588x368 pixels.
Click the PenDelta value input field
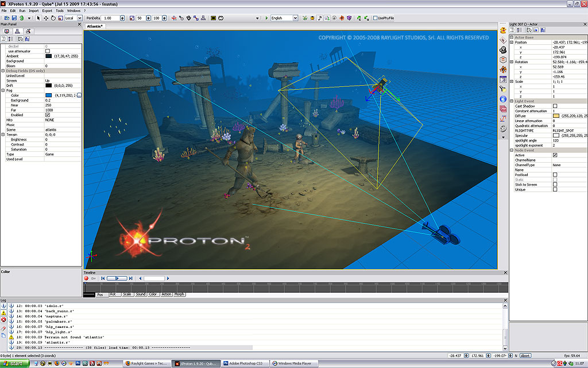111,18
